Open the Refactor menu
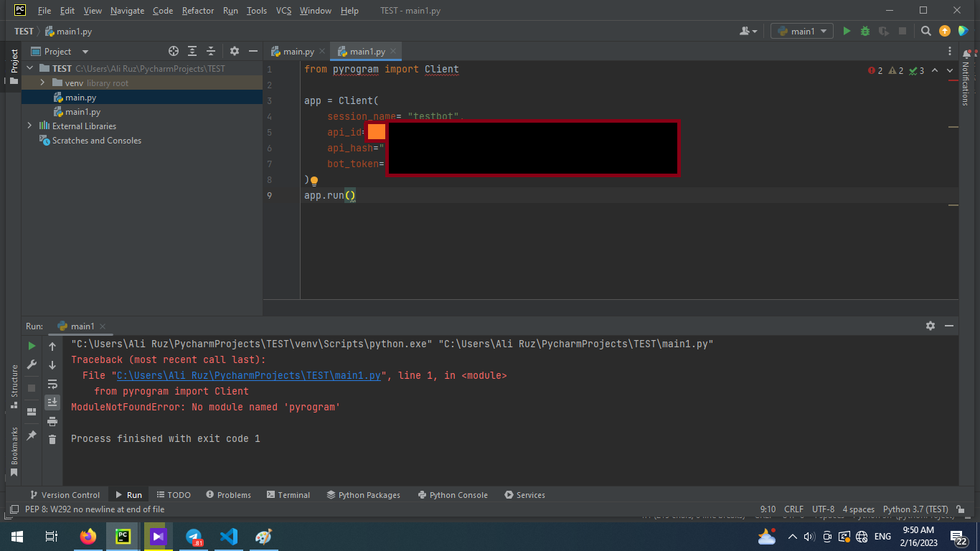The width and height of the screenshot is (980, 551). coord(197,11)
